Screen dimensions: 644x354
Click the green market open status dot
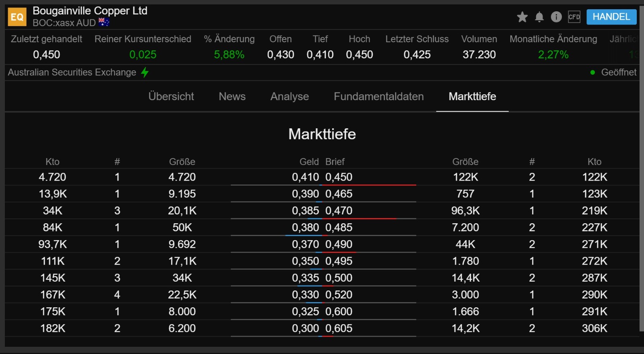point(592,72)
